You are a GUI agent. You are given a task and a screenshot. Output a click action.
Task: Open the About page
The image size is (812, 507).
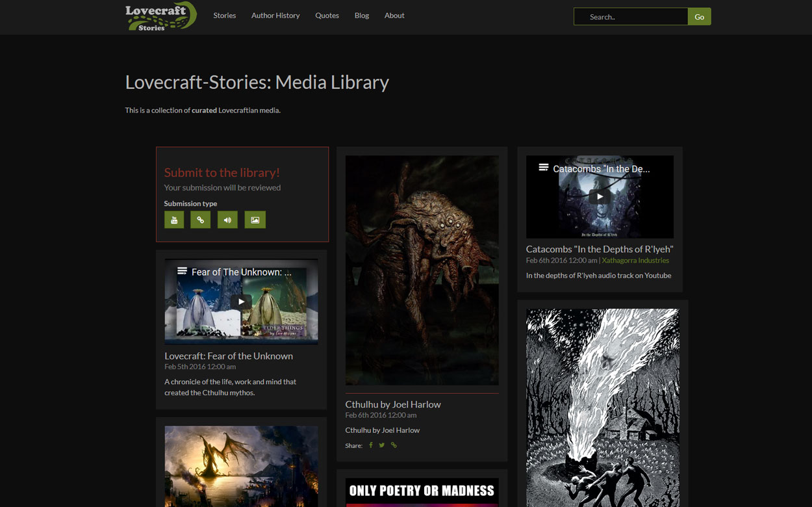(x=394, y=16)
